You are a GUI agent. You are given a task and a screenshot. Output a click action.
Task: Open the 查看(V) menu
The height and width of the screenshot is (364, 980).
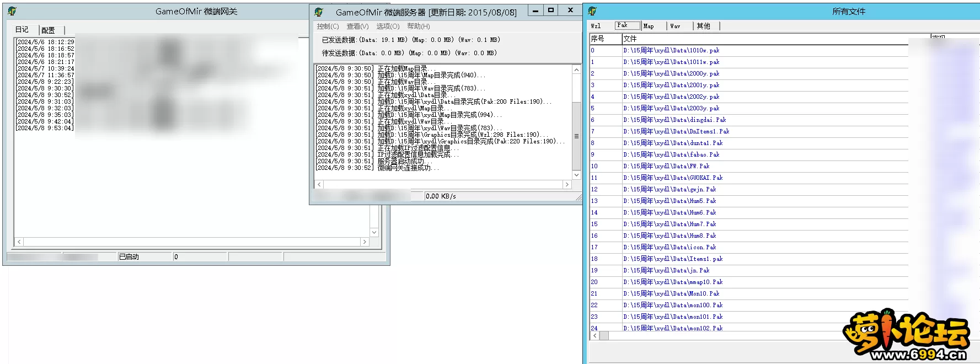pyautogui.click(x=357, y=26)
